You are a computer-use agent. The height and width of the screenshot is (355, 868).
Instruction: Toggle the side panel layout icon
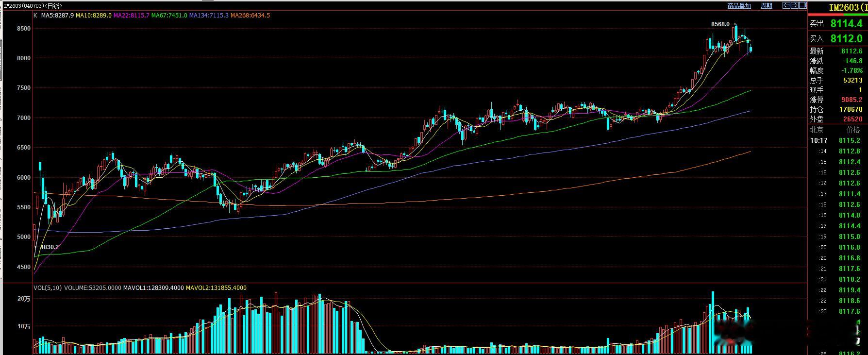click(802, 6)
